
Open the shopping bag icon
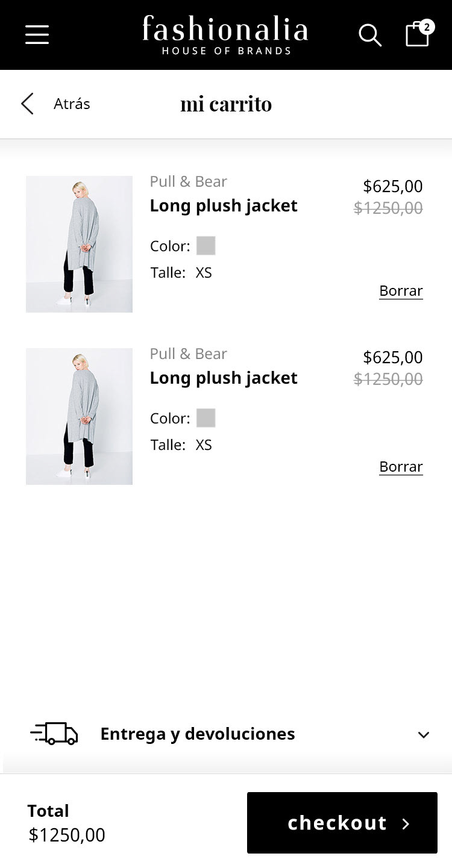click(x=417, y=36)
